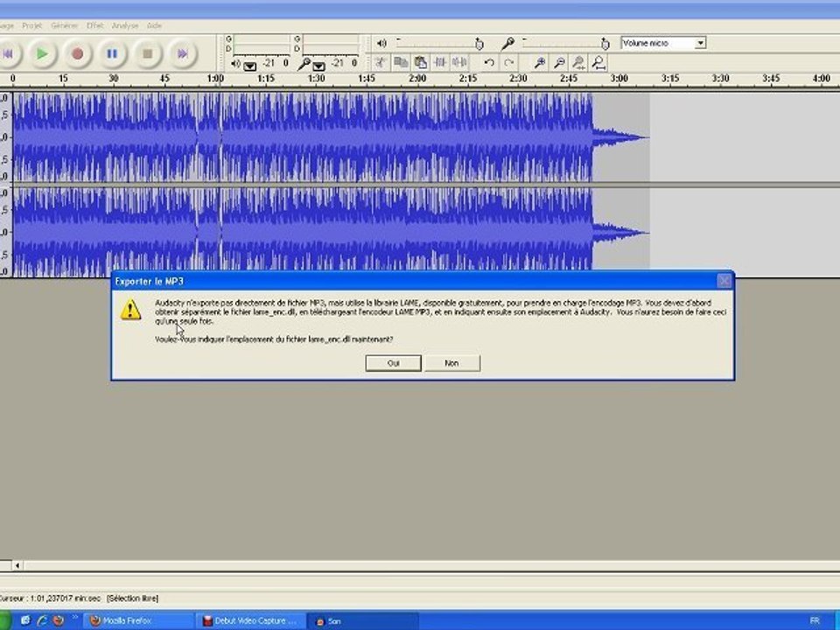This screenshot has height=630, width=840.
Task: Click the FR language indicator in tray
Action: pyautogui.click(x=815, y=621)
